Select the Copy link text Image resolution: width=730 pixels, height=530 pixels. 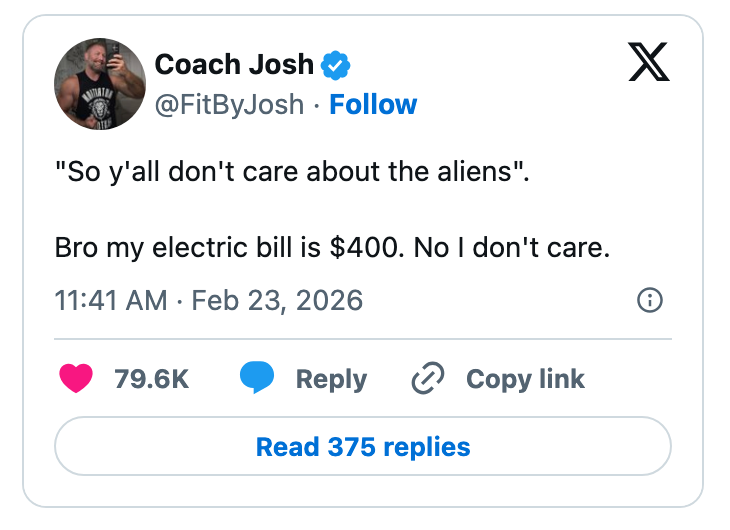[x=525, y=379]
